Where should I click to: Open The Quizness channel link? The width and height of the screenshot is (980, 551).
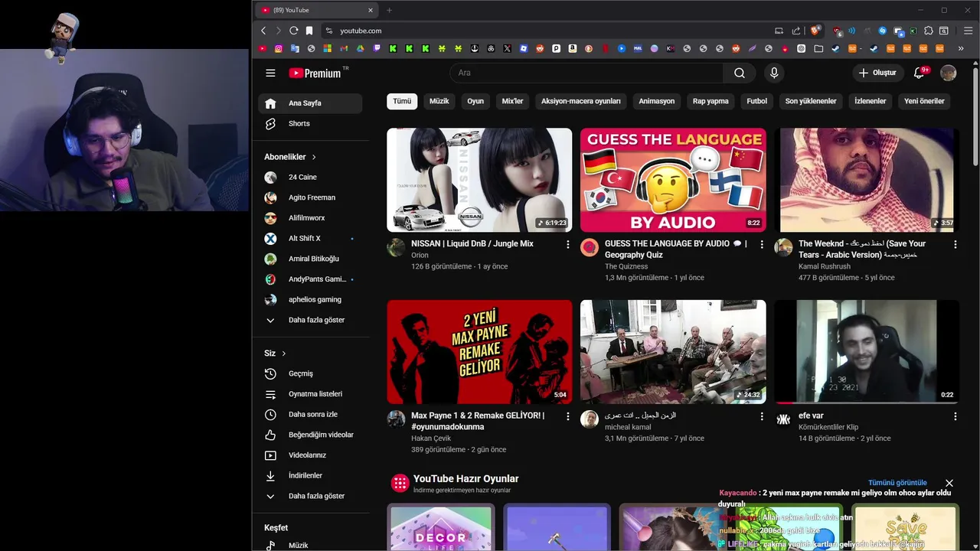click(626, 266)
